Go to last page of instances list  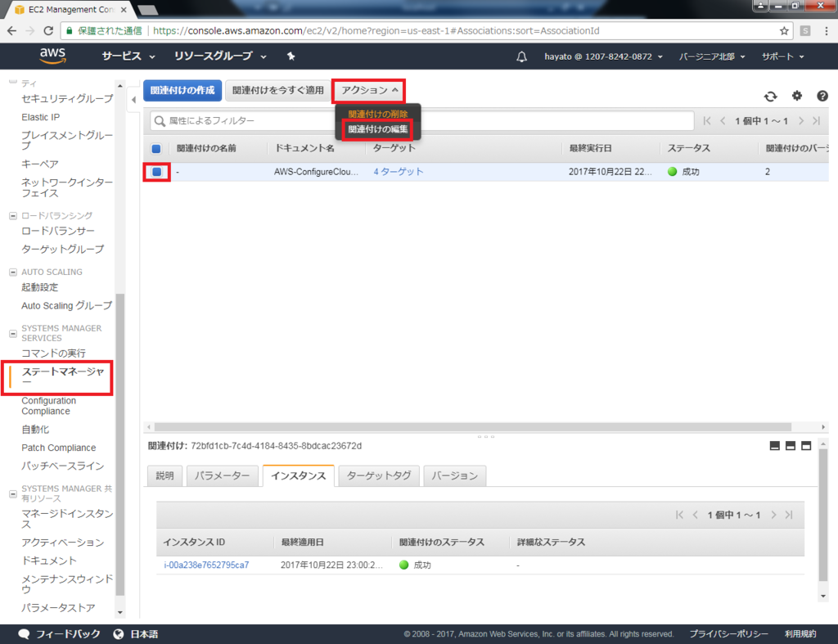click(x=789, y=515)
